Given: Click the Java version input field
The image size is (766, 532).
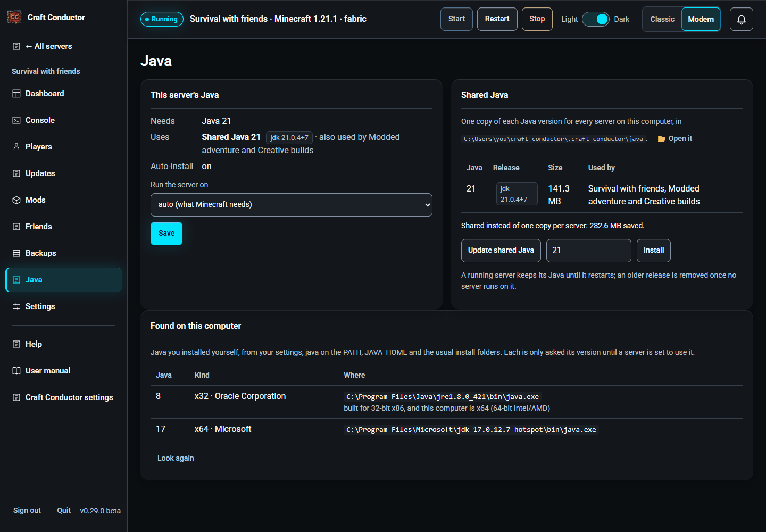Looking at the screenshot, I should [x=589, y=251].
